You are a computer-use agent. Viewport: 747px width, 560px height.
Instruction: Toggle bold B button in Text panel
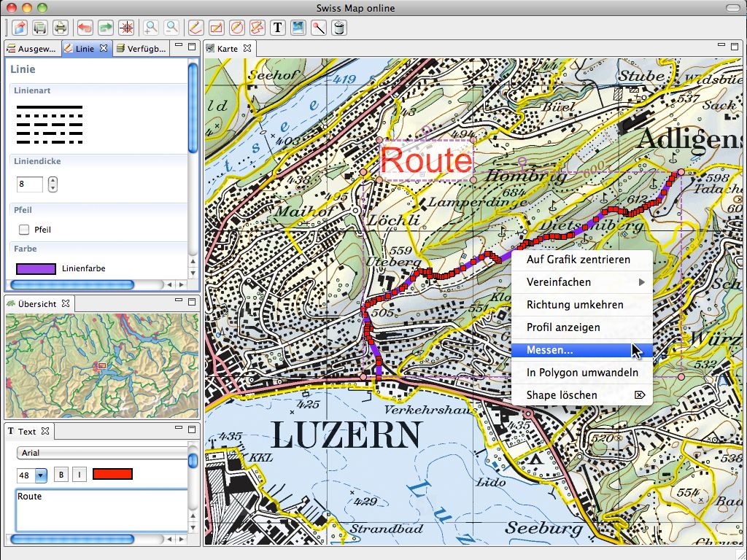click(61, 474)
